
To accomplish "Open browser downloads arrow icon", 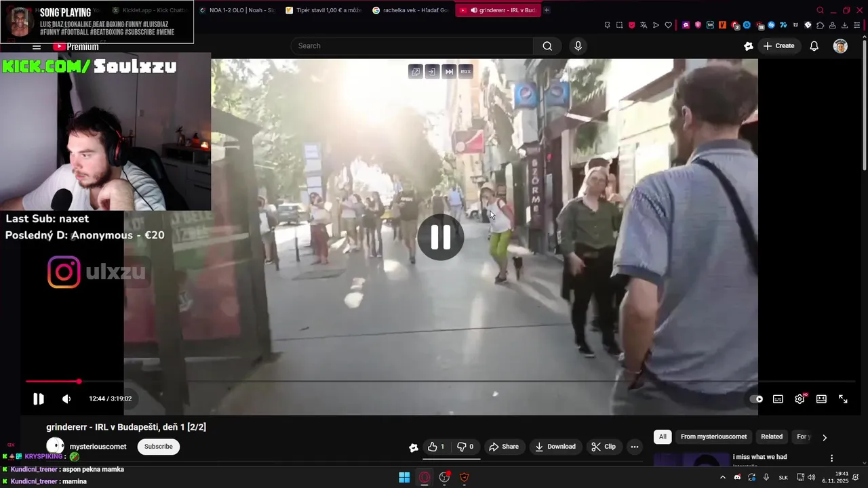I will (844, 25).
